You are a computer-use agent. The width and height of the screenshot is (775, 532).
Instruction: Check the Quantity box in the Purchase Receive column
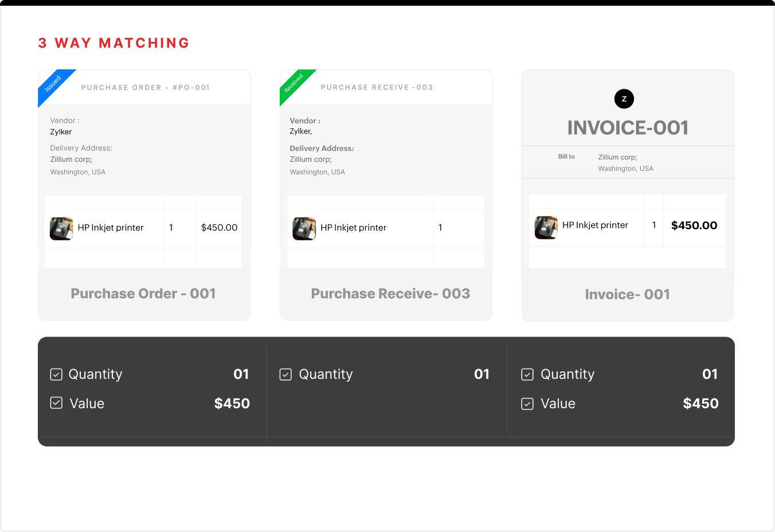[285, 374]
